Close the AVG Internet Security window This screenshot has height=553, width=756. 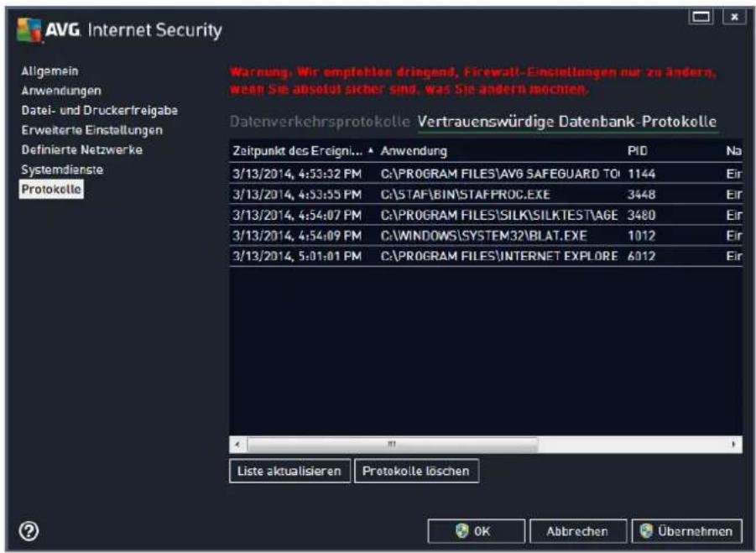click(734, 17)
